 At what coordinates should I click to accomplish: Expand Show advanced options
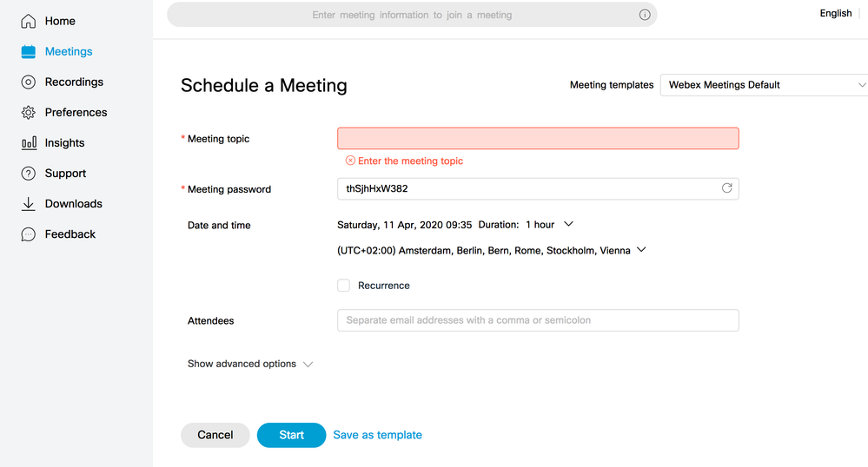[x=250, y=364]
